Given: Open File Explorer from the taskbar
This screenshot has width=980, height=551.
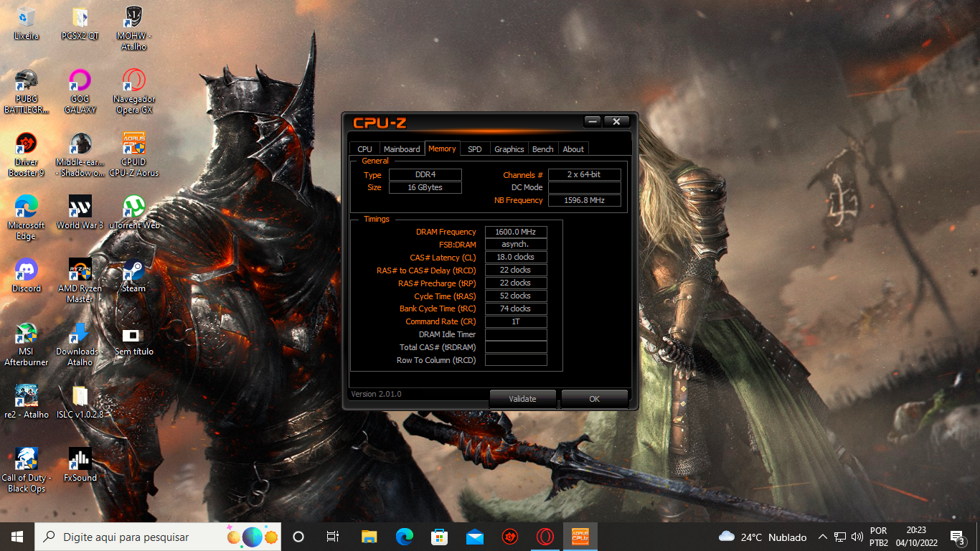Looking at the screenshot, I should coord(369,537).
